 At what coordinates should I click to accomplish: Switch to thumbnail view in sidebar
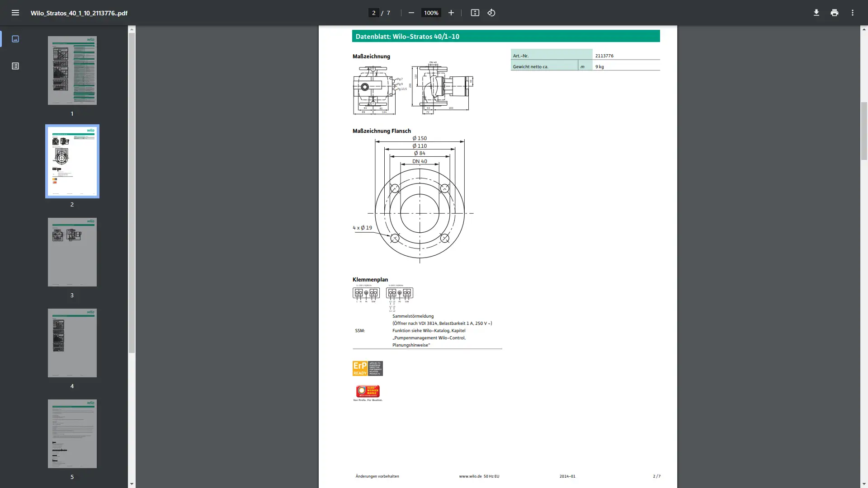coord(15,39)
